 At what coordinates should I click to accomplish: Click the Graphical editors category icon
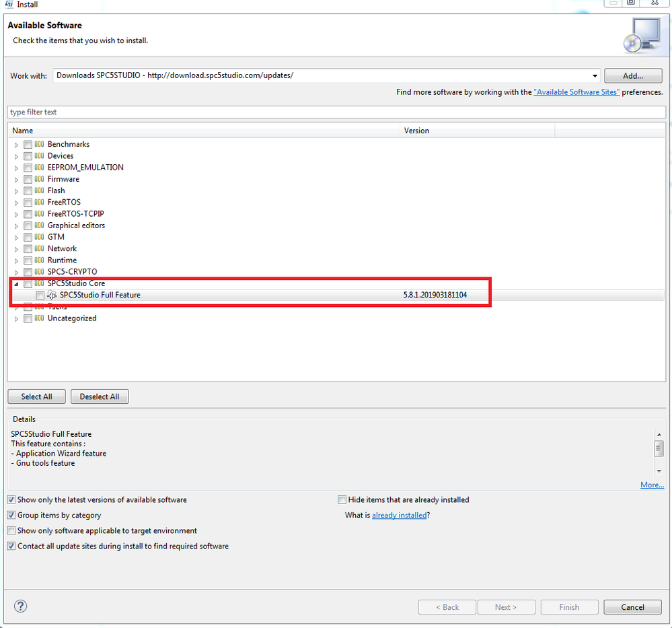point(39,225)
